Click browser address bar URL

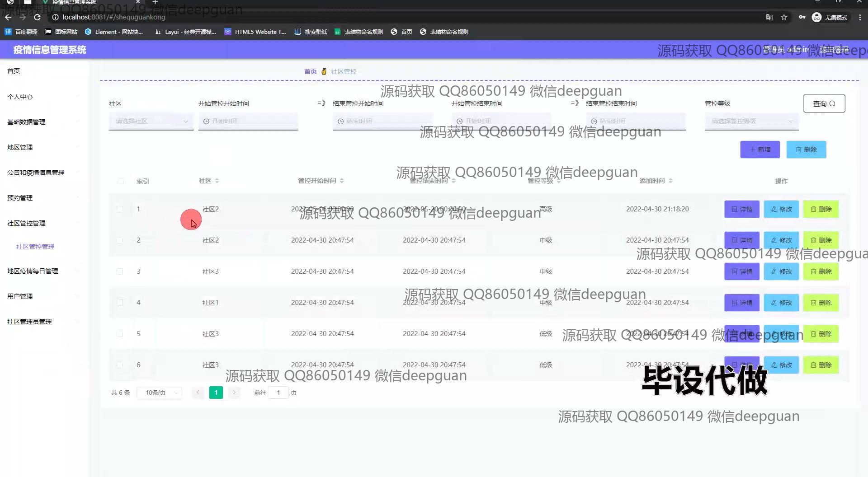pyautogui.click(x=113, y=17)
